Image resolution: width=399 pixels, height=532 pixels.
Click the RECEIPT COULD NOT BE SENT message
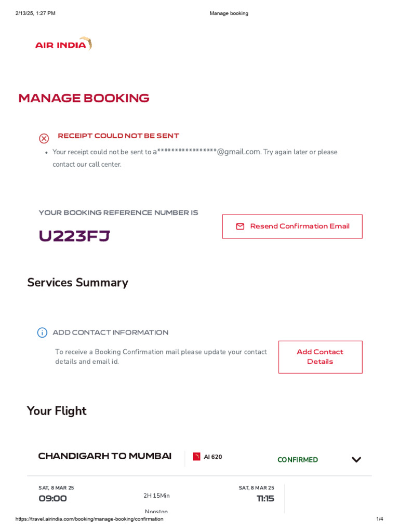tap(118, 136)
